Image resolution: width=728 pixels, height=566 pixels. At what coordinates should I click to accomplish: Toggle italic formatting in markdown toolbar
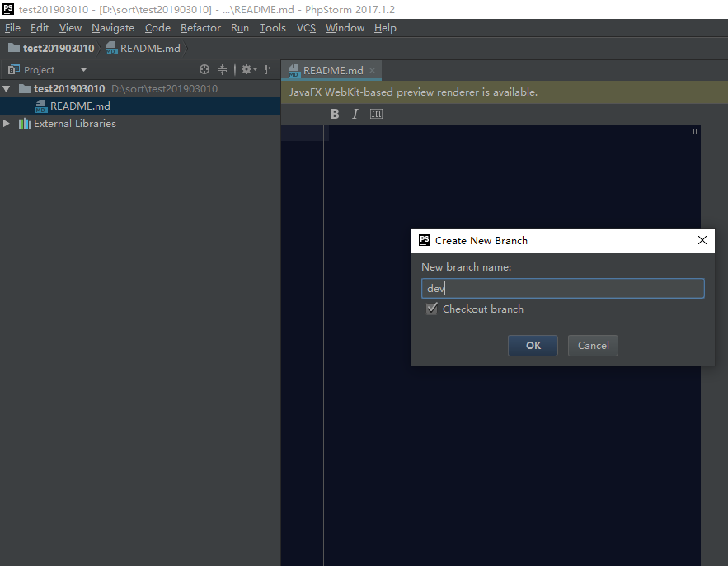(355, 114)
